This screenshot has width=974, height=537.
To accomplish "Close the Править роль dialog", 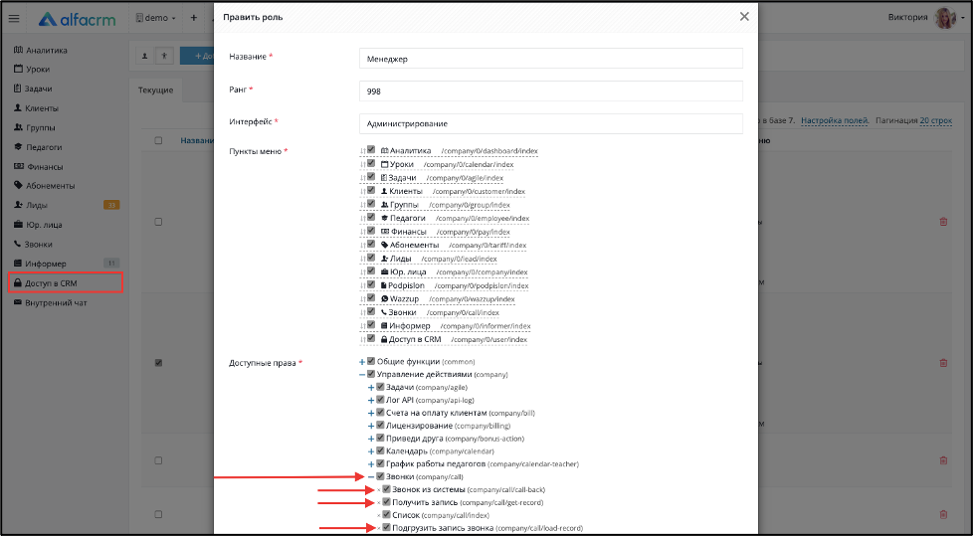I will click(744, 17).
